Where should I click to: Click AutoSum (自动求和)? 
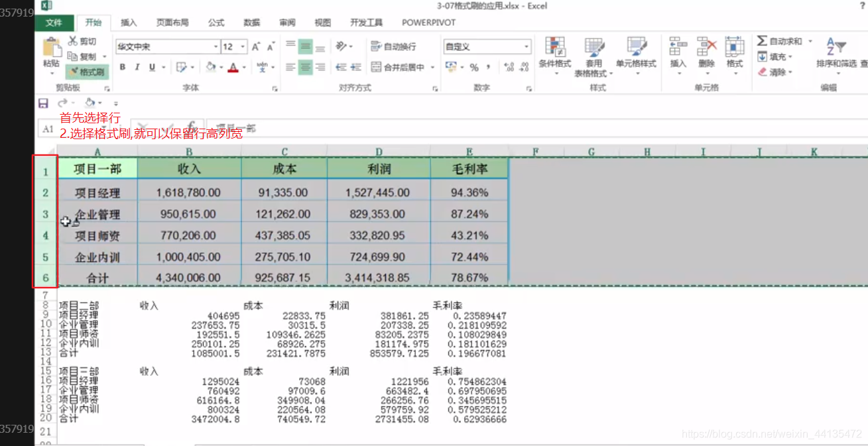(x=780, y=41)
